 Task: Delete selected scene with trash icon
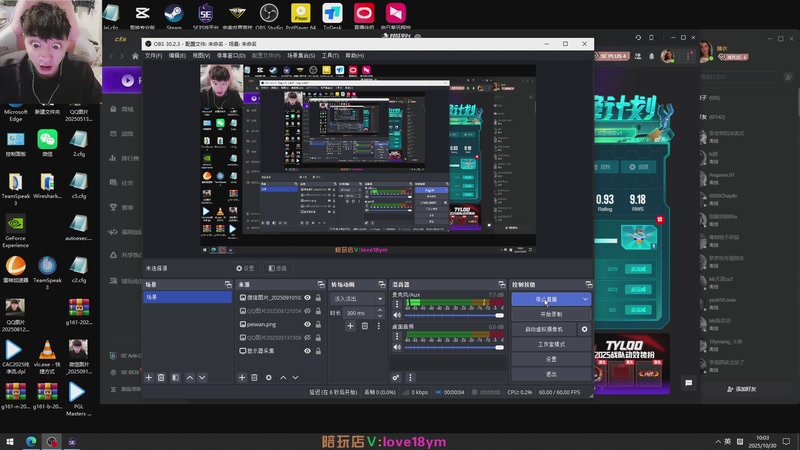pyautogui.click(x=161, y=378)
